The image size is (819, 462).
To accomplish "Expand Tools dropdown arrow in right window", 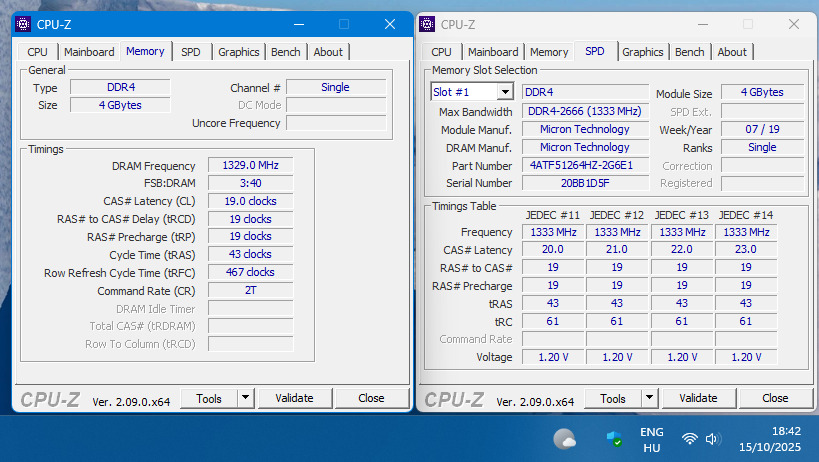I will (649, 398).
